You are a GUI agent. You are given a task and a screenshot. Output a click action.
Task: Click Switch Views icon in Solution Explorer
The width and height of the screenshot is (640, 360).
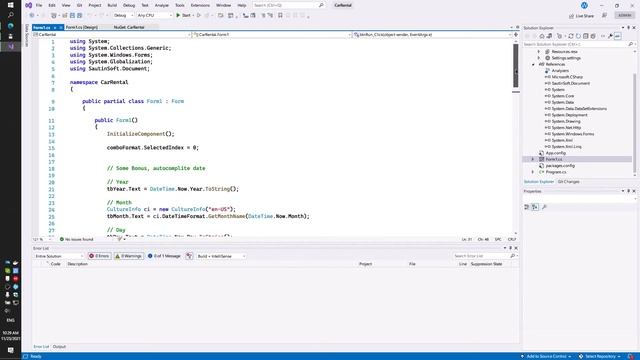tap(549, 36)
